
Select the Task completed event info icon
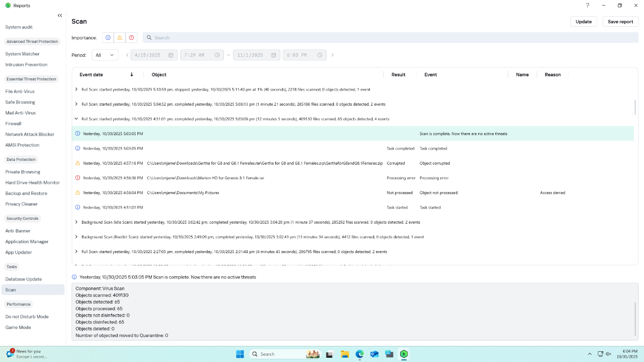pyautogui.click(x=78, y=148)
